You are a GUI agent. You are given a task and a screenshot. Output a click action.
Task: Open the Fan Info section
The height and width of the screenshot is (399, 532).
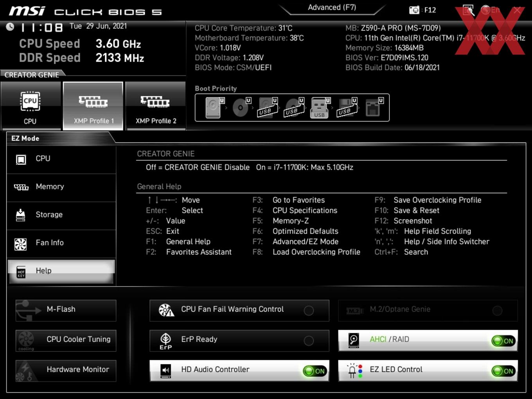[61, 243]
